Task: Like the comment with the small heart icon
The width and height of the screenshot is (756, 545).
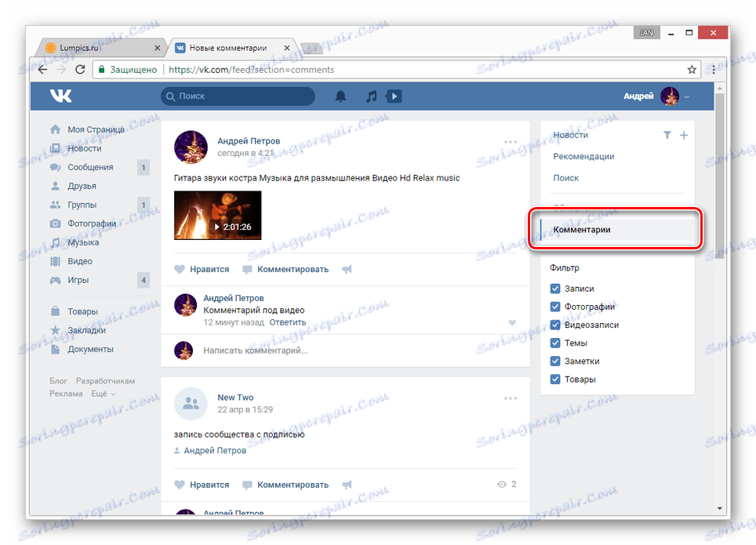Action: click(x=512, y=322)
